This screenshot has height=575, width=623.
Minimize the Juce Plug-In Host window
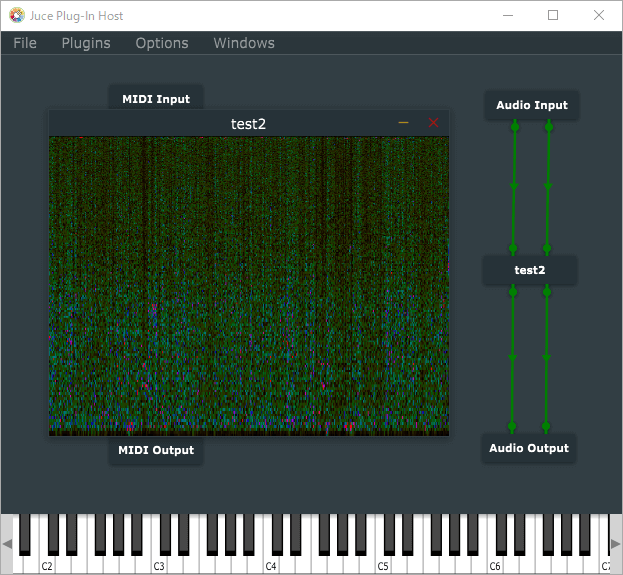508,15
